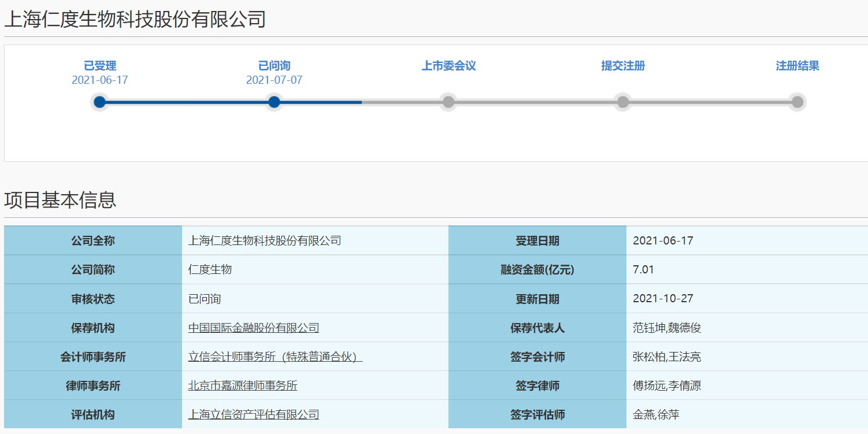
Task: Click the 7.01 financing amount value
Action: point(643,270)
